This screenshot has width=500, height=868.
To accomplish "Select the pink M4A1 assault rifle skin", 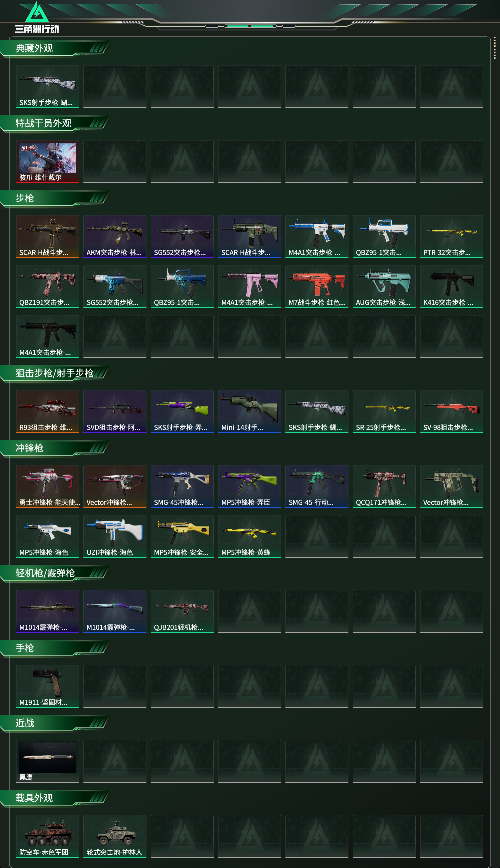I will pyautogui.click(x=249, y=286).
